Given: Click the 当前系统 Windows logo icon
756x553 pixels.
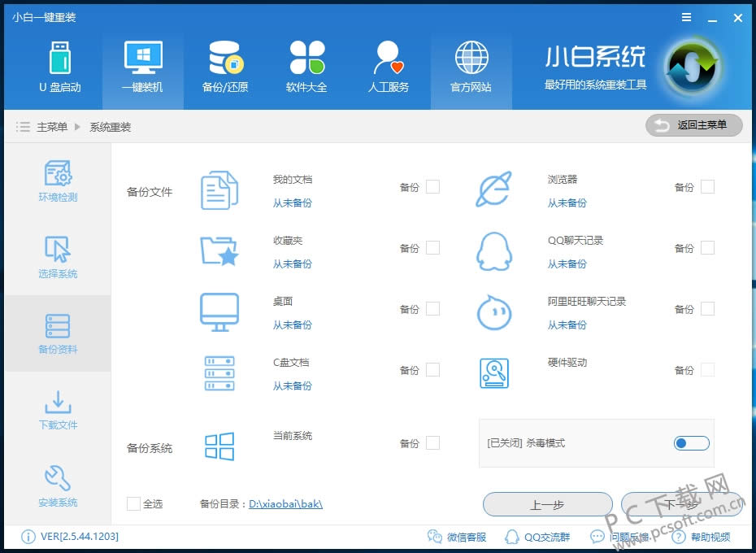Looking at the screenshot, I should [219, 446].
